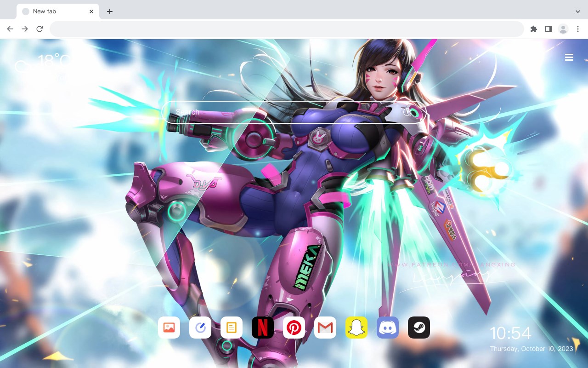The image size is (588, 368).
Task: Click the Search box on wallpaper
Action: tap(294, 112)
